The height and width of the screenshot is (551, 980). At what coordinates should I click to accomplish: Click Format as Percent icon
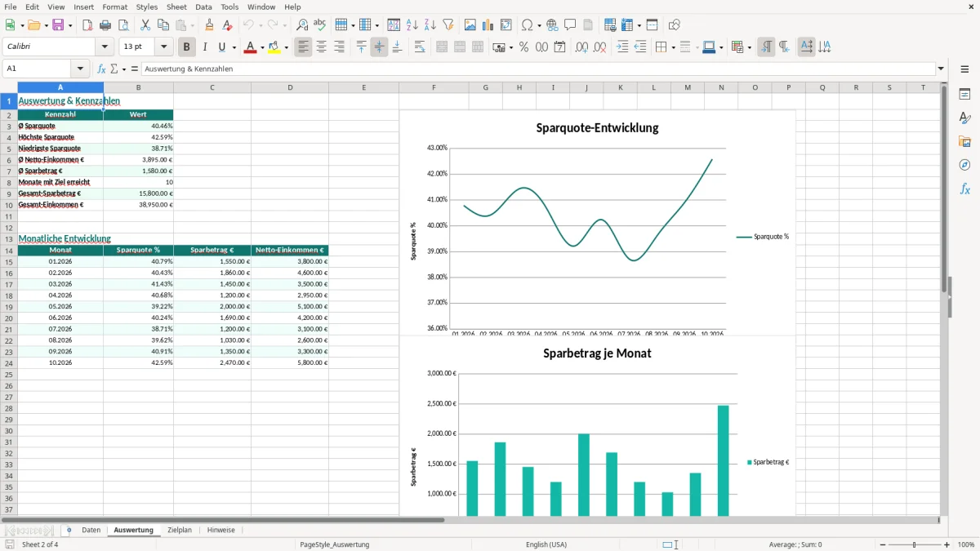click(x=523, y=47)
